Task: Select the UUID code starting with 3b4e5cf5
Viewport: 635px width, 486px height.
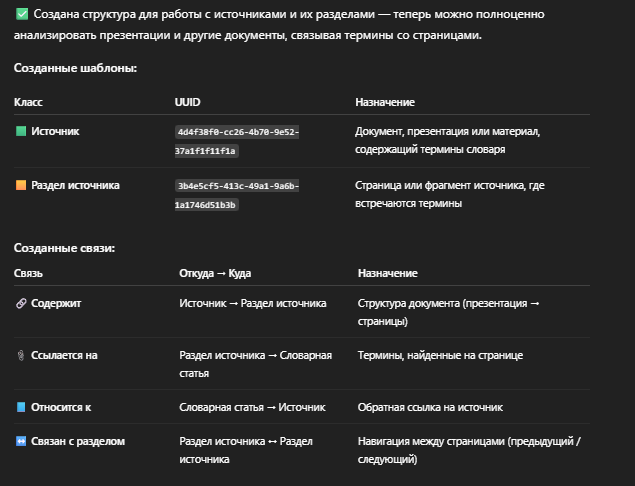Action: tap(237, 195)
